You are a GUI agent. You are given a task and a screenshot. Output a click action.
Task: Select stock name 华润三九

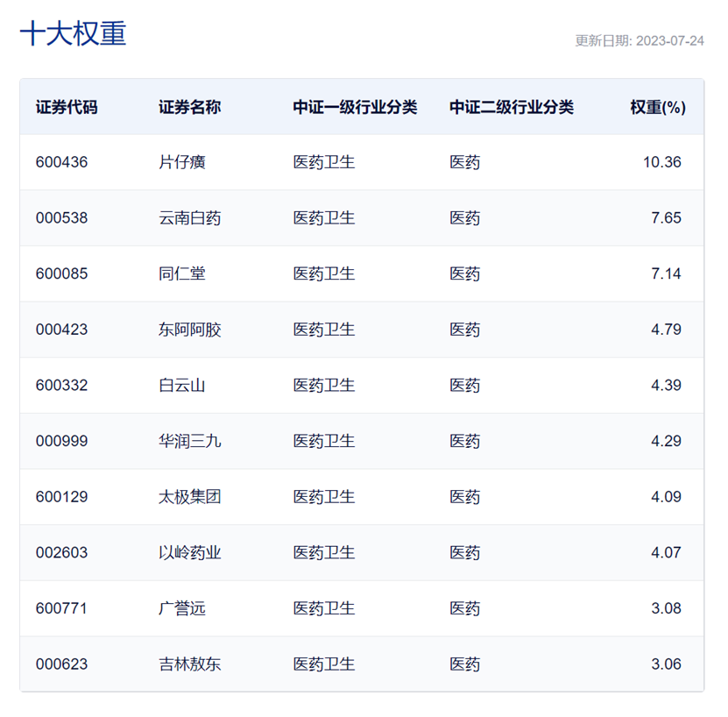click(x=190, y=441)
